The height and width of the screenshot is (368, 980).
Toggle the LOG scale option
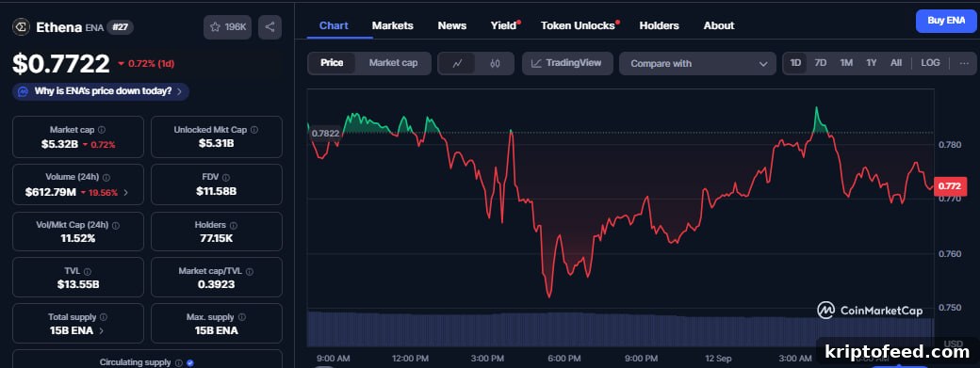(930, 63)
